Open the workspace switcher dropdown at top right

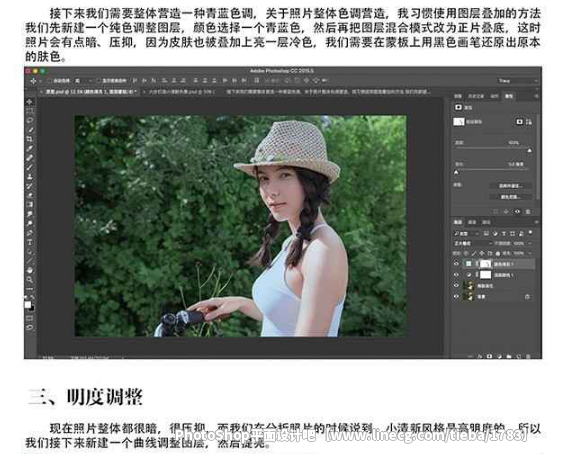tap(518, 81)
